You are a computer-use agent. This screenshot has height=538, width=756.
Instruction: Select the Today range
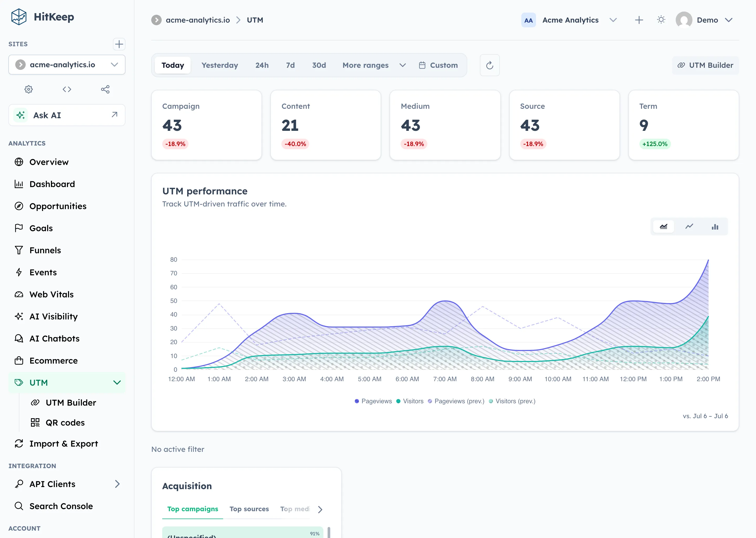(173, 65)
